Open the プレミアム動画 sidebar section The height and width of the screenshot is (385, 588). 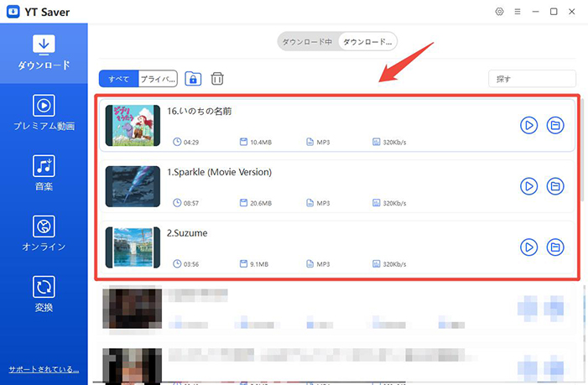click(44, 113)
